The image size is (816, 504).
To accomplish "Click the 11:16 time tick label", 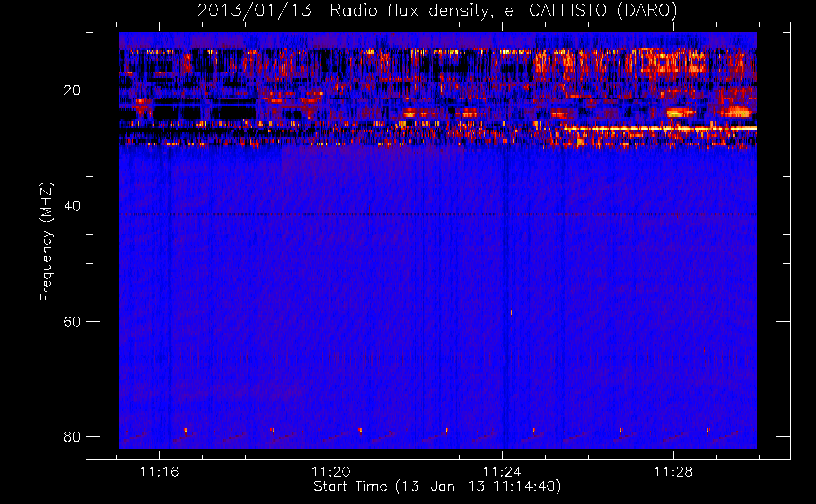I will (x=159, y=472).
